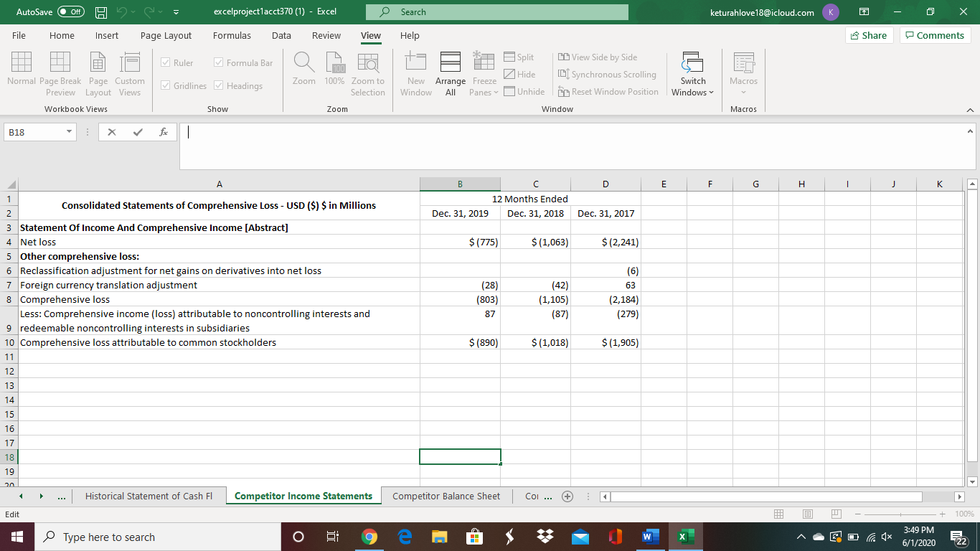Screen dimensions: 980x551
Task: Open the Comments pane
Action: coord(934,34)
